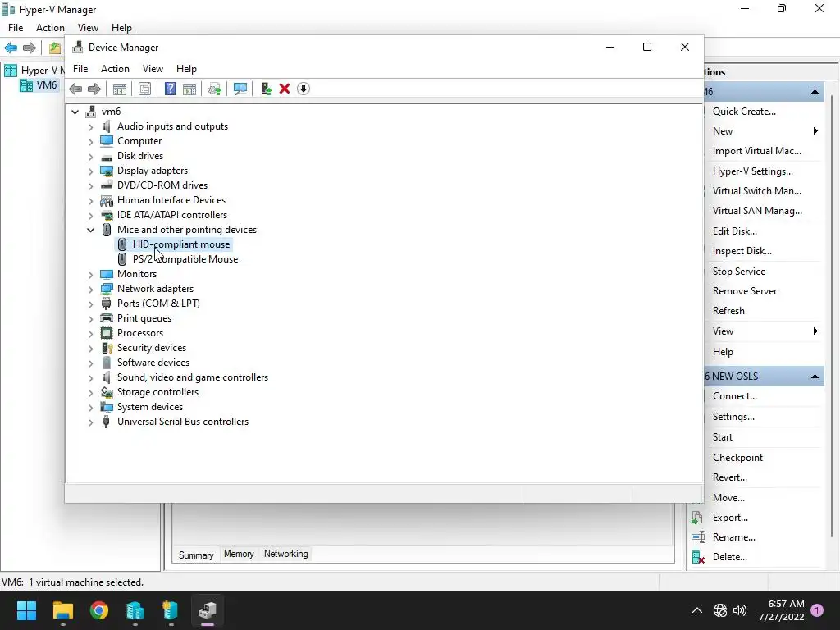Click Inspect Disk... in Actions pane
Screen dimensions: 840x630
click(742, 251)
